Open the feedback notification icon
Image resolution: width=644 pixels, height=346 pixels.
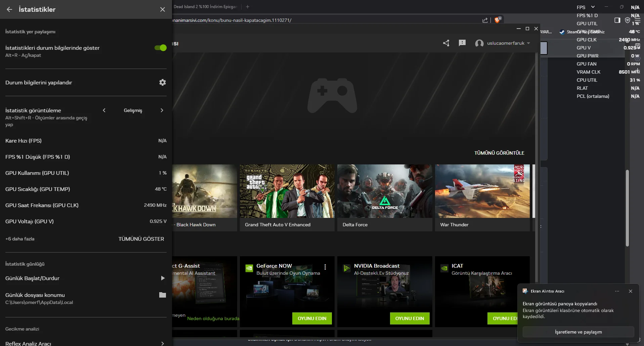coord(462,43)
